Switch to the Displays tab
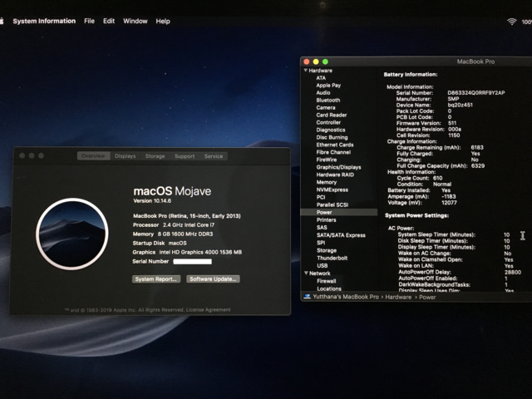Image resolution: width=532 pixels, height=399 pixels. pos(126,156)
